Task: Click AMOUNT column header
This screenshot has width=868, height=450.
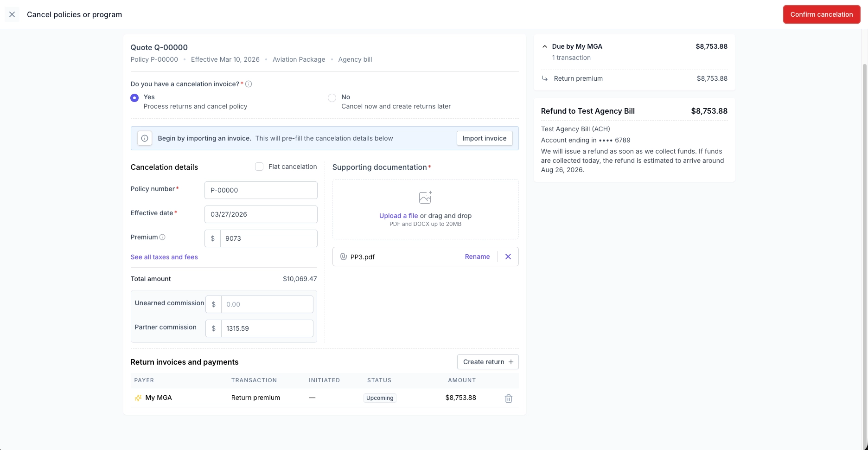Action: (462, 380)
